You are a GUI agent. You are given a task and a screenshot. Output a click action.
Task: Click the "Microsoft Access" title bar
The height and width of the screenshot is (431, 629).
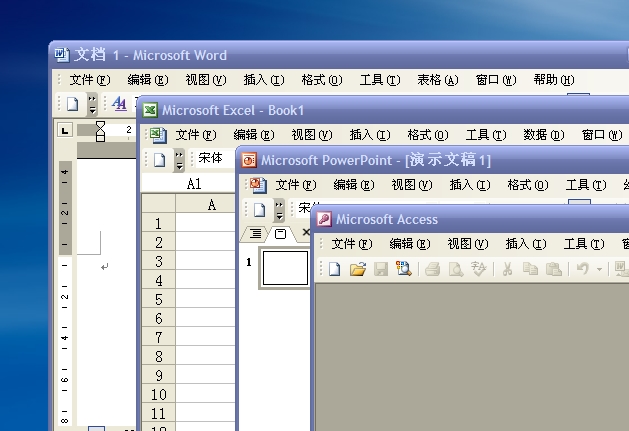[x=387, y=219]
